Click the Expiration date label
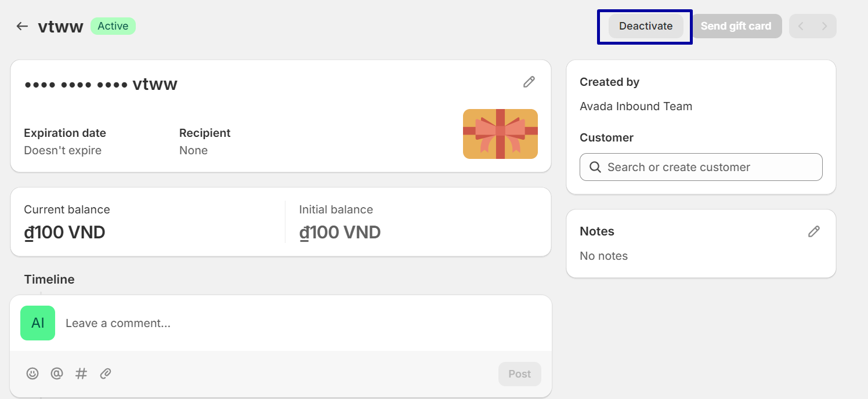 65,133
